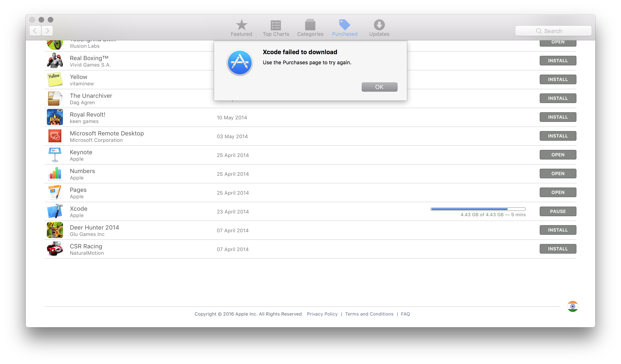The height and width of the screenshot is (364, 621).
Task: Click the Pages app name
Action: [78, 190]
